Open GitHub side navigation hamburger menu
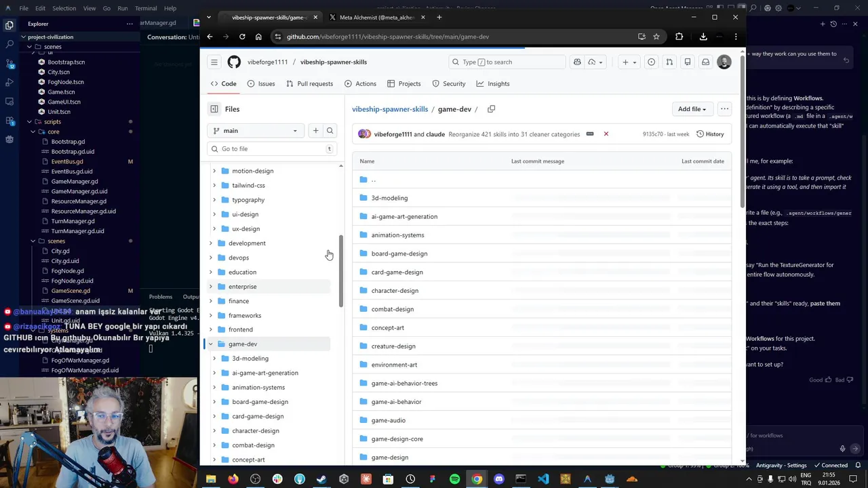The image size is (868, 488). pyautogui.click(x=214, y=62)
